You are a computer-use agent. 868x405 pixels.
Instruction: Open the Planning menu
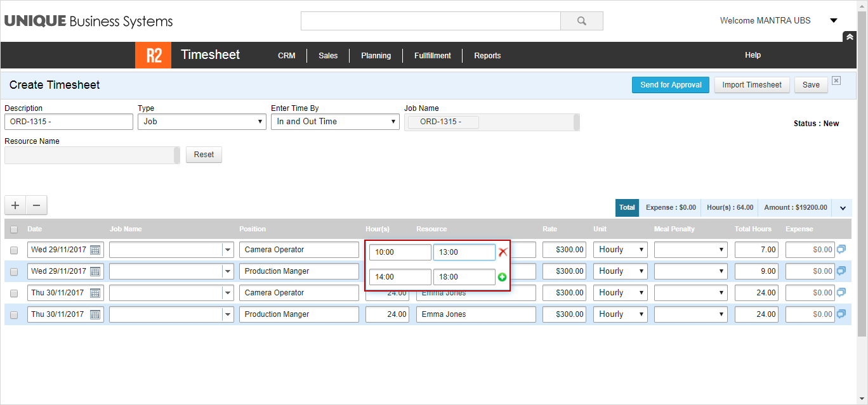click(x=376, y=56)
